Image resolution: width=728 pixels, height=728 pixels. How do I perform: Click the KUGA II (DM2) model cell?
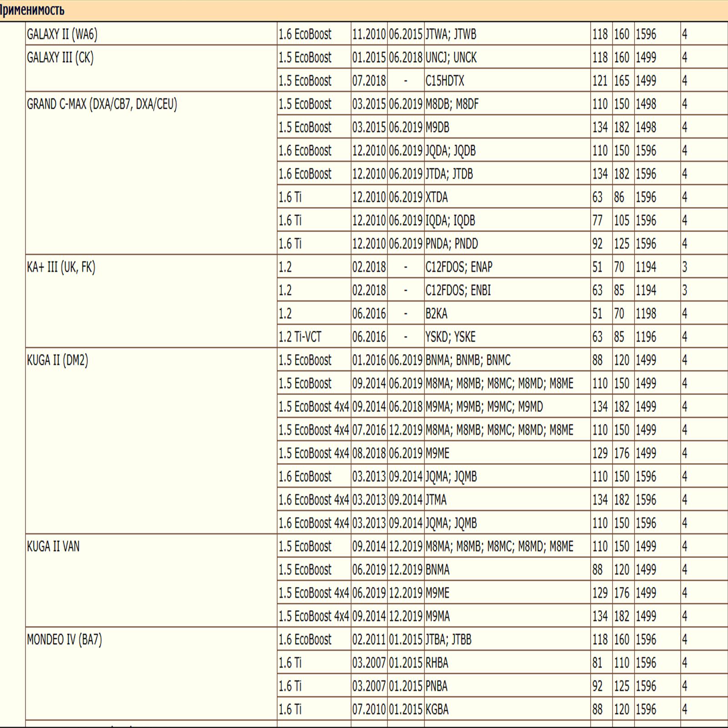coord(57,360)
